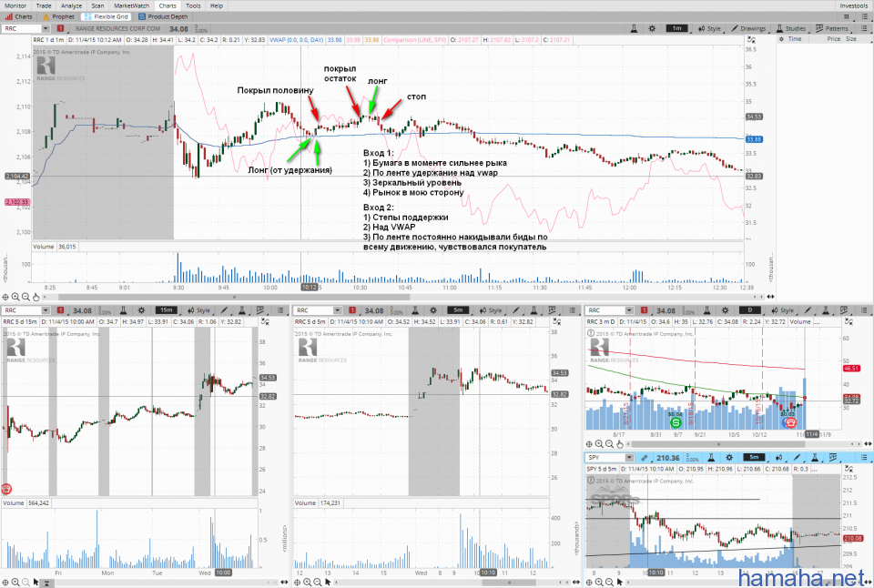Screen dimensions: 874x588
Task: Select the Product Depth sub-tab
Action: pos(163,16)
